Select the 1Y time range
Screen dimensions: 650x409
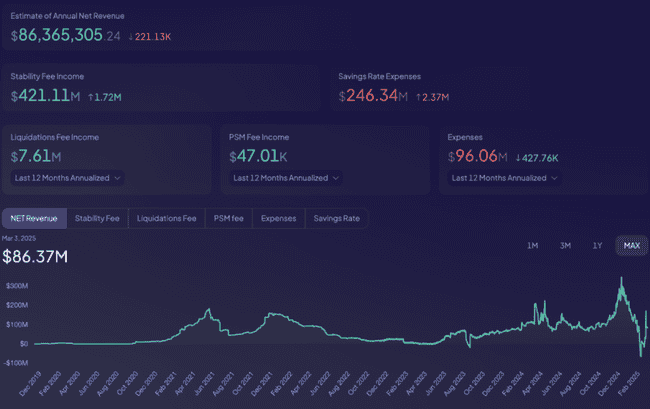point(597,246)
